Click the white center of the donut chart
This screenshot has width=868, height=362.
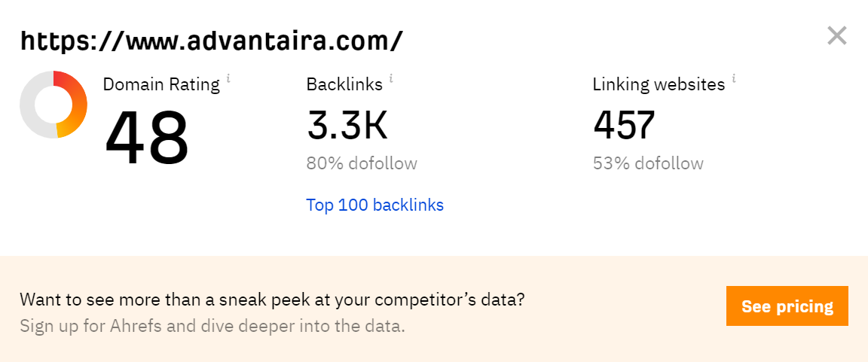tap(53, 104)
